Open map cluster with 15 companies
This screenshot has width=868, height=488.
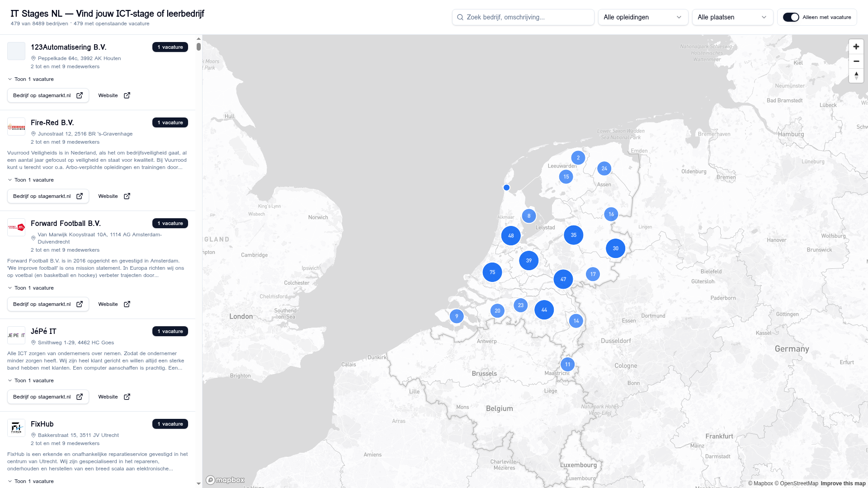click(566, 177)
